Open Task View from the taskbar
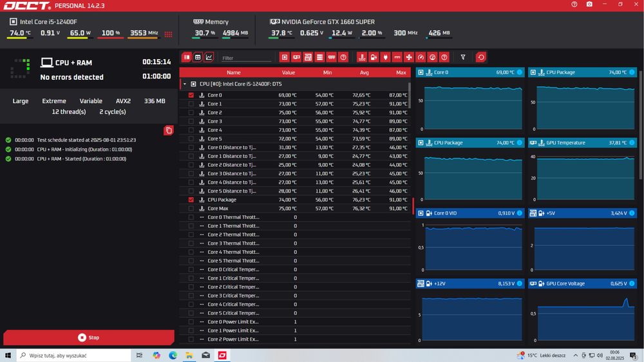This screenshot has width=644, height=362. coord(139,356)
